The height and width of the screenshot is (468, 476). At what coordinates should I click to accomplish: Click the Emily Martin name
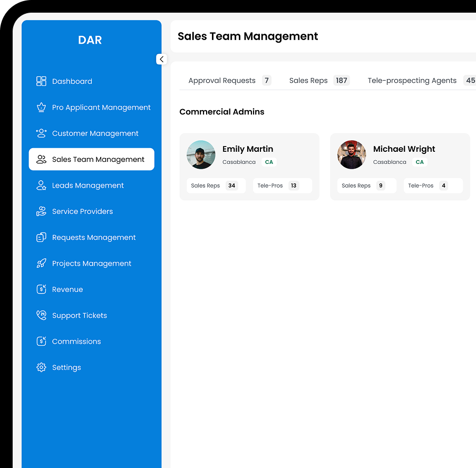[x=248, y=149]
